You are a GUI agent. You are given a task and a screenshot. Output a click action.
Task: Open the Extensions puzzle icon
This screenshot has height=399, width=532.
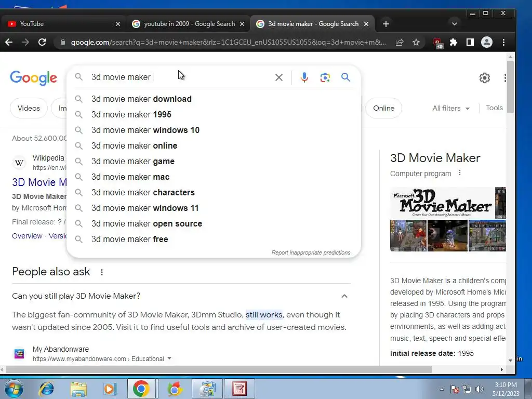click(453, 42)
